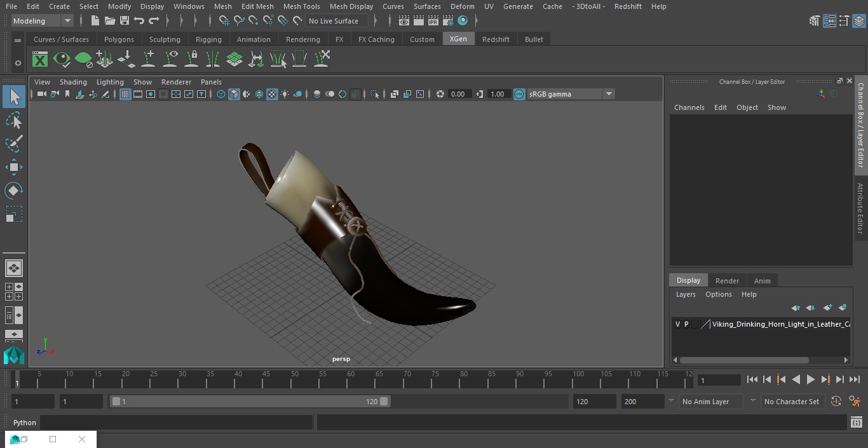The width and height of the screenshot is (868, 448).
Task: Open the Mesh Tools menu
Action: (301, 6)
